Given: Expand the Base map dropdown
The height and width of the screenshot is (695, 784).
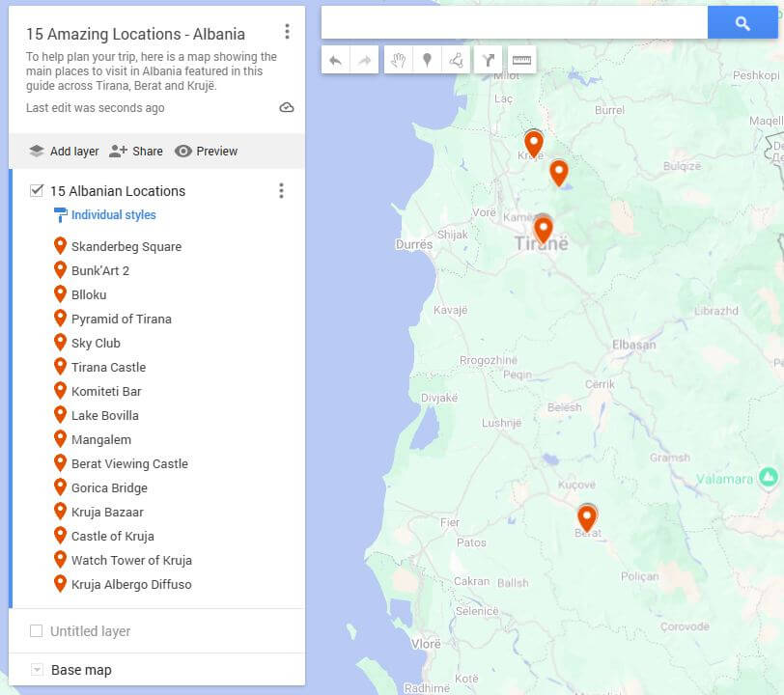Looking at the screenshot, I should pos(37,670).
